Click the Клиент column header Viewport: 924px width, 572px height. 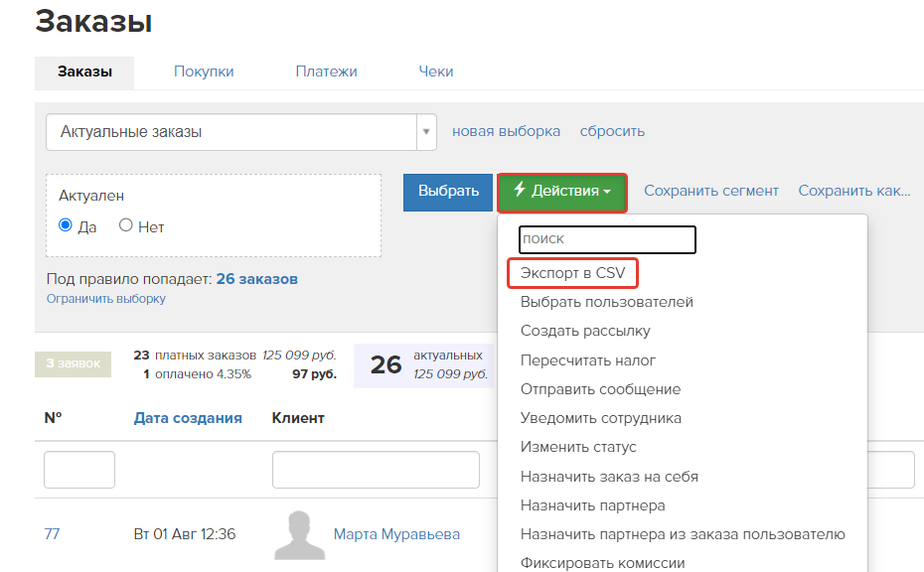[298, 418]
